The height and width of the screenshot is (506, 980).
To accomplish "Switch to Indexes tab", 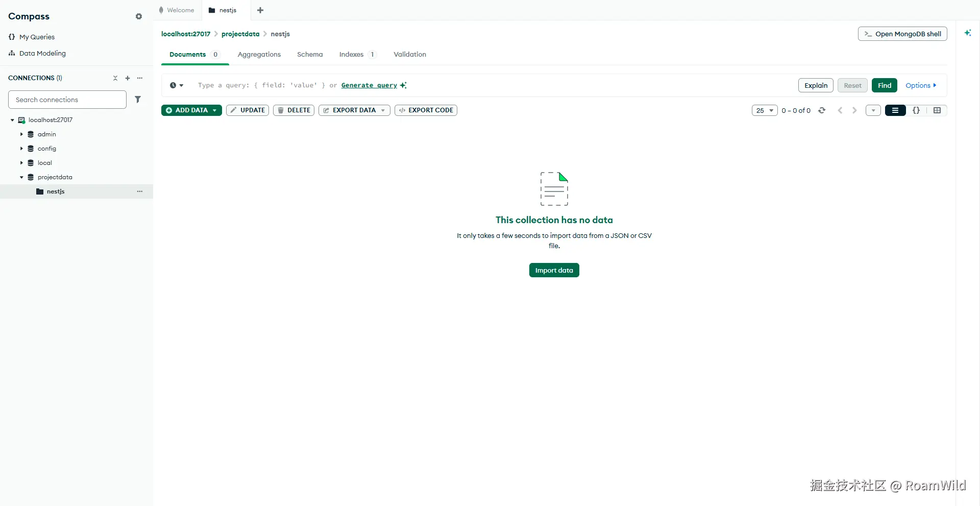I will (x=358, y=55).
